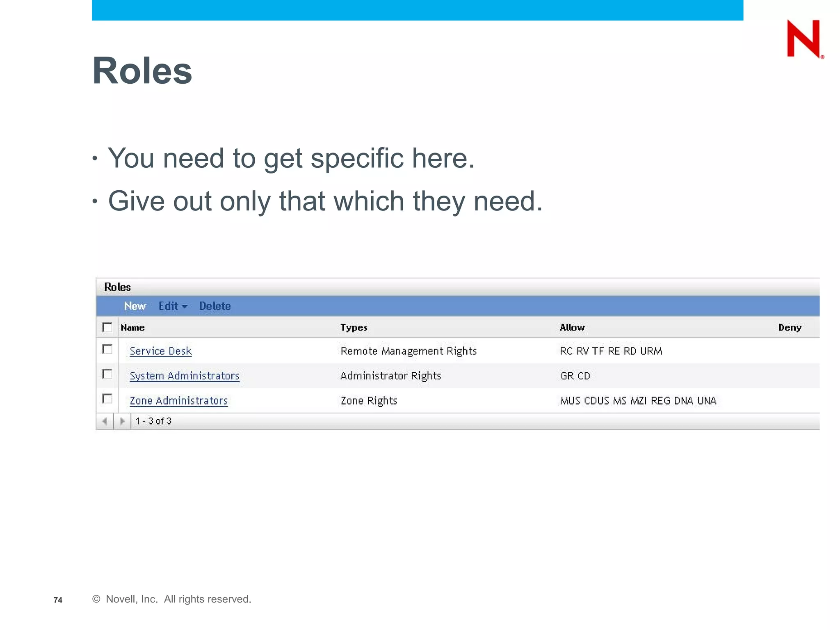840x630 pixels.
Task: Check the Zone Administrators row checkbox
Action: click(x=107, y=399)
